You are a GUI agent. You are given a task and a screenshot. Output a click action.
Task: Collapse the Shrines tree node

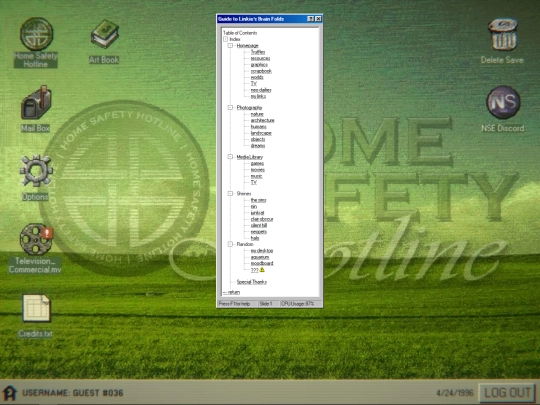coord(230,194)
